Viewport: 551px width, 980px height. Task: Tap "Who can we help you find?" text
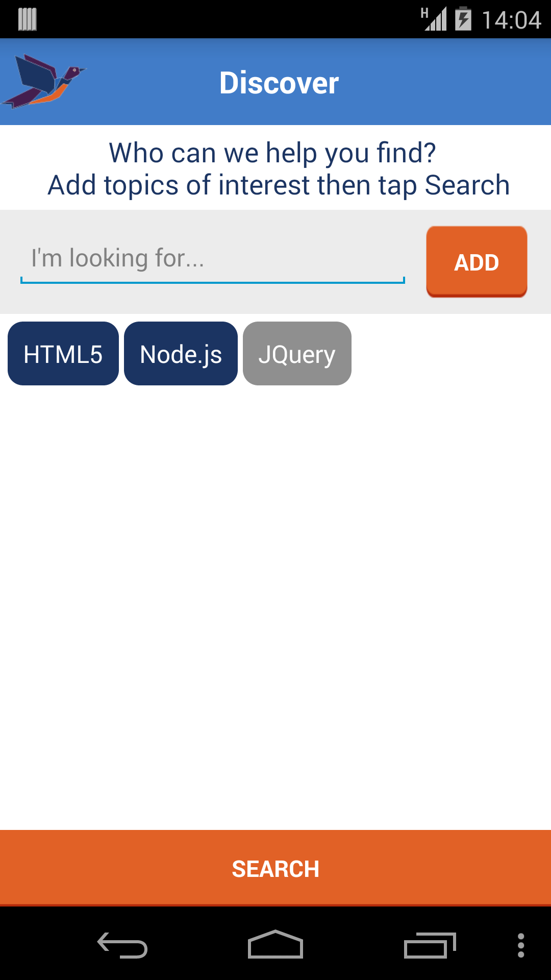pyautogui.click(x=272, y=153)
